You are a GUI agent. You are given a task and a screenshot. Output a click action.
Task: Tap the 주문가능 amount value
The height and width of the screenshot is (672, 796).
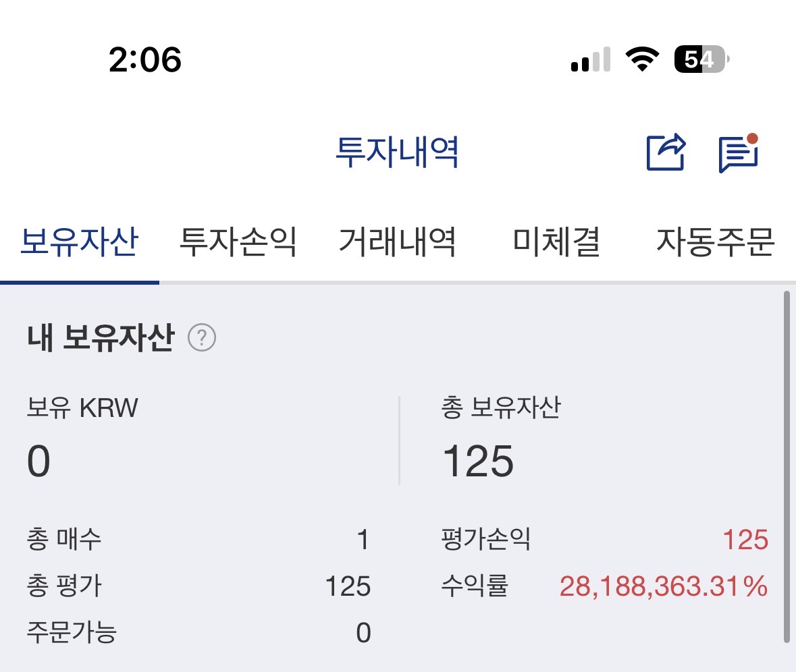pos(363,633)
